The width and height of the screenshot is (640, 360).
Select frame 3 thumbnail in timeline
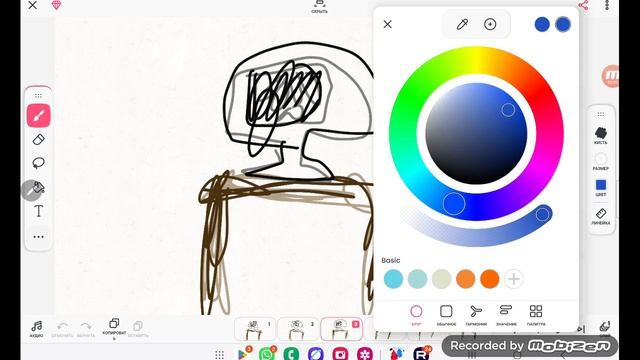pyautogui.click(x=341, y=329)
